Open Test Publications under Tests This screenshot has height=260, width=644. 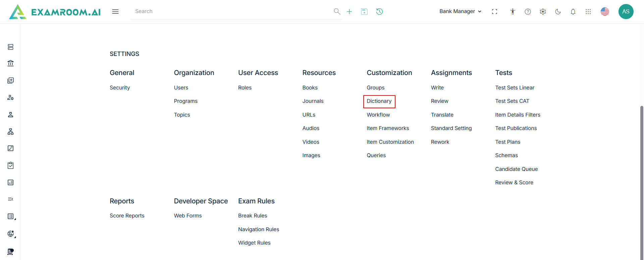[x=516, y=128]
